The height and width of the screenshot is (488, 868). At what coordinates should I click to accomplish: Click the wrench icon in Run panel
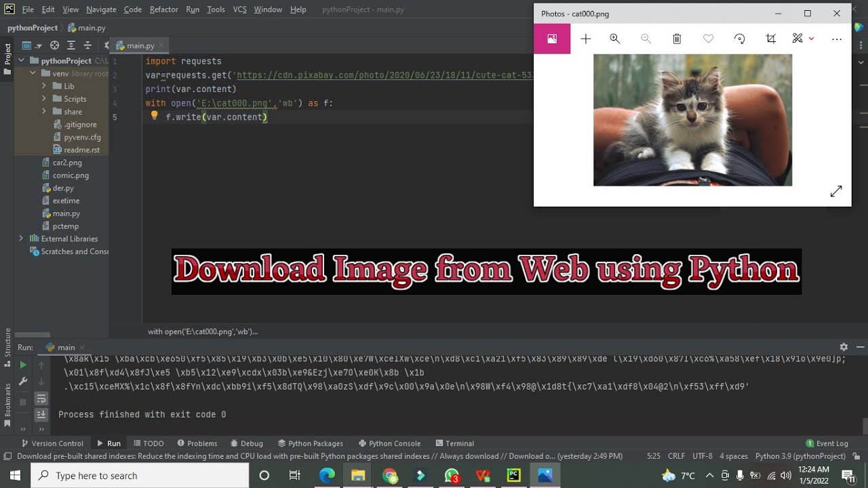[x=22, y=382]
